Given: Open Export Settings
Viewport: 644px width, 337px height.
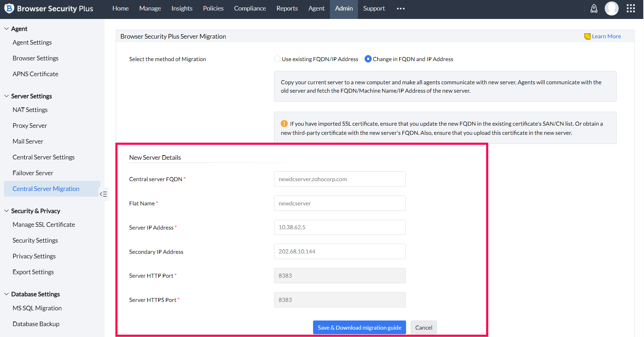Looking at the screenshot, I should pos(33,272).
